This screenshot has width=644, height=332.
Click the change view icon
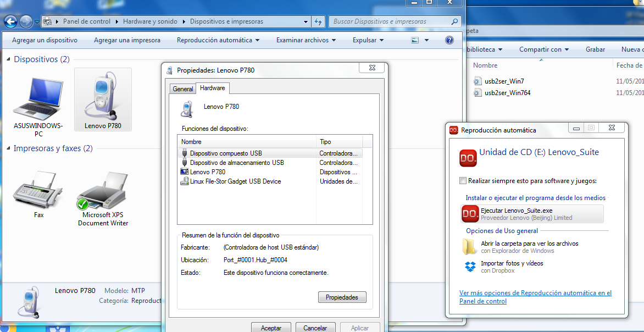pos(415,40)
